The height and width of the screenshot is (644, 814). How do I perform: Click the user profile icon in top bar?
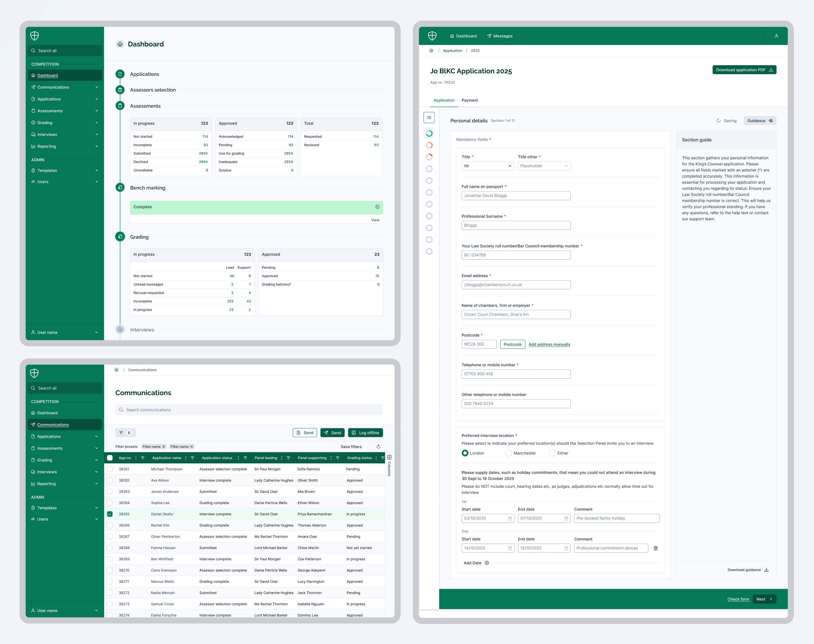click(x=776, y=36)
